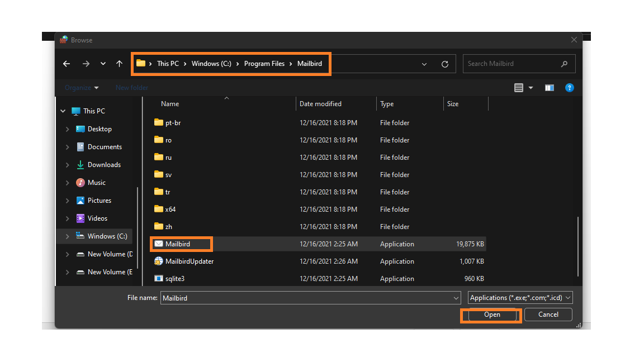Expand the address bar history dropdown
The height and width of the screenshot is (362, 644).
click(424, 64)
